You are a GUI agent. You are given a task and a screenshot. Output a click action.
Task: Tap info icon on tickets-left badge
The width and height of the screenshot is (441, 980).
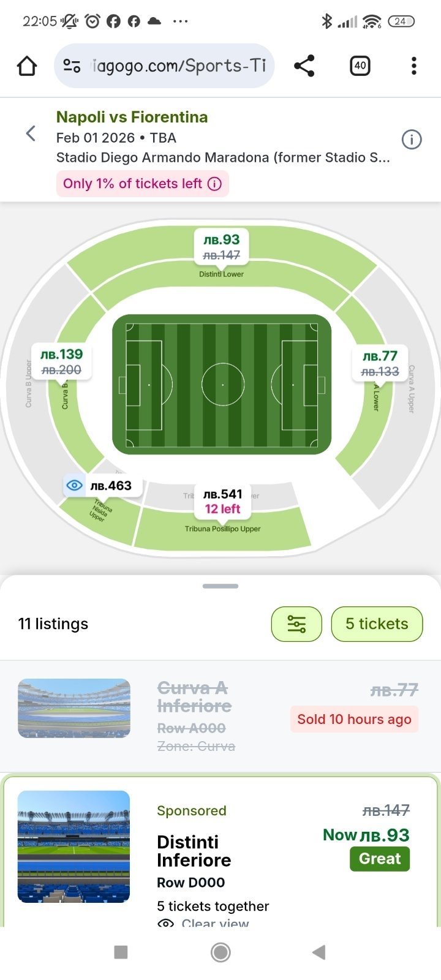point(214,184)
